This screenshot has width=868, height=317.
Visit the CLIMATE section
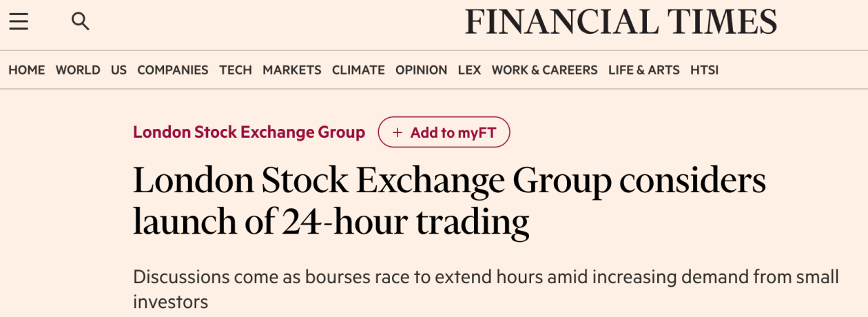pyautogui.click(x=358, y=70)
